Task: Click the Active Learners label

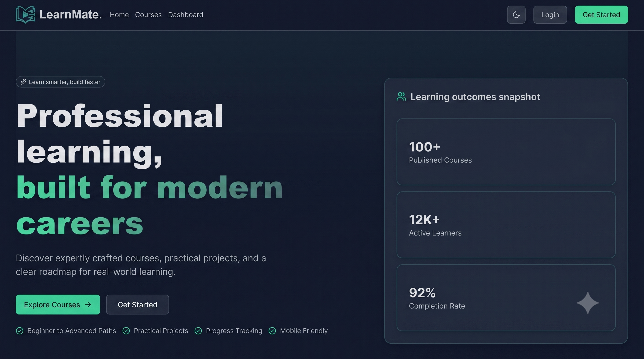Action: [435, 233]
